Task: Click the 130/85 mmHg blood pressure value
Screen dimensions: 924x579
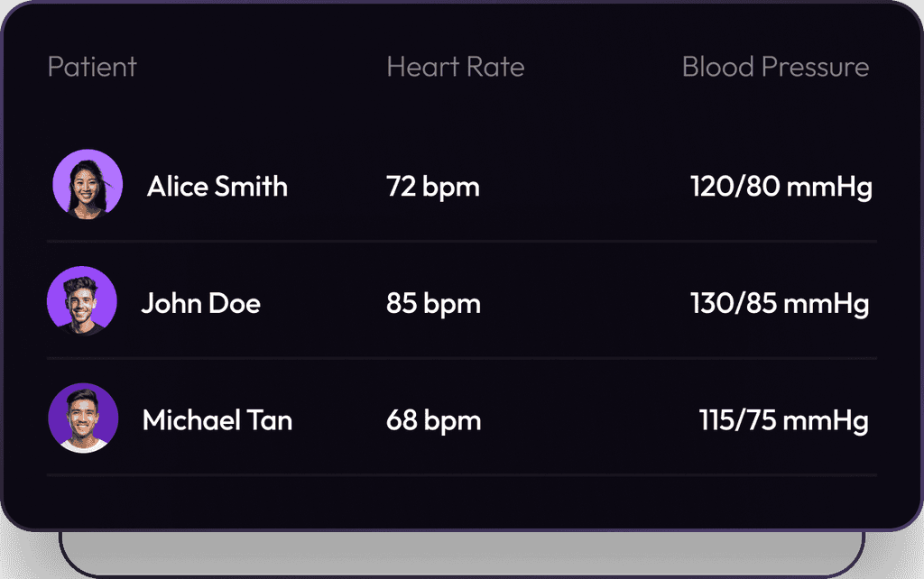Action: (x=780, y=303)
